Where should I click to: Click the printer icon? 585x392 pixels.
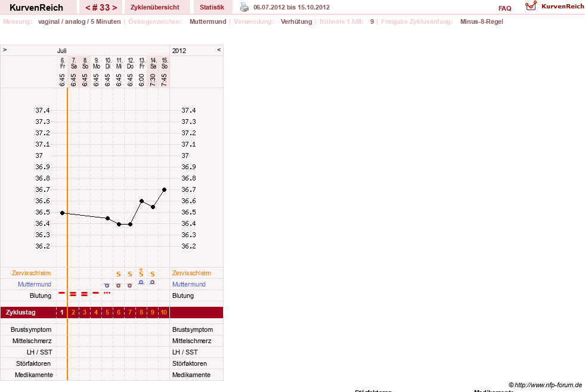tap(244, 8)
